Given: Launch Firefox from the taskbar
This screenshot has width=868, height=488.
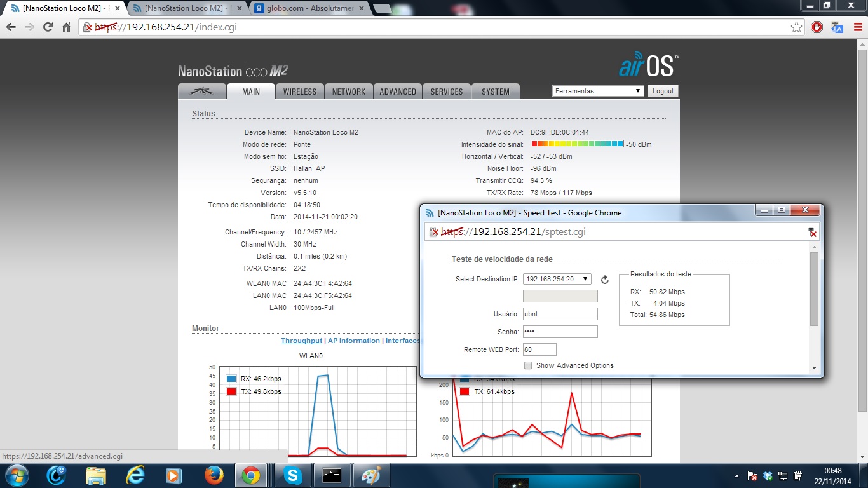Looking at the screenshot, I should [x=214, y=475].
